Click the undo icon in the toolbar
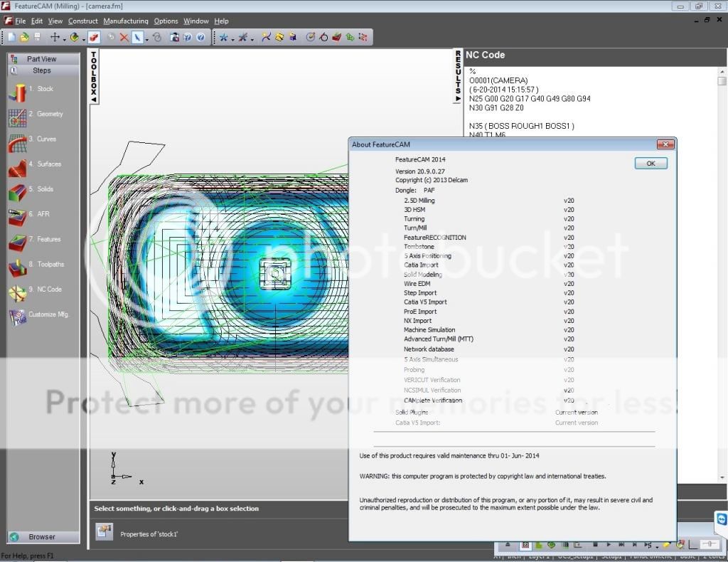 pos(111,37)
